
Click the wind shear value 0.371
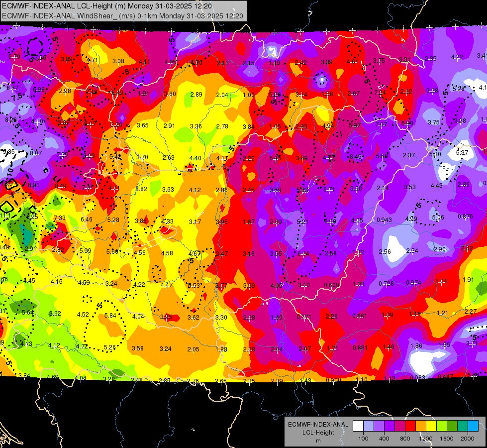(304, 317)
